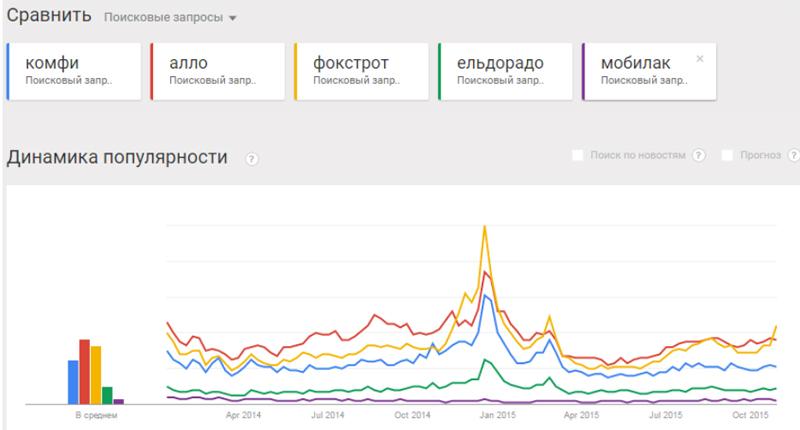This screenshot has width=800, height=430.
Task: Click help icon next to Прогноз
Action: [x=792, y=156]
